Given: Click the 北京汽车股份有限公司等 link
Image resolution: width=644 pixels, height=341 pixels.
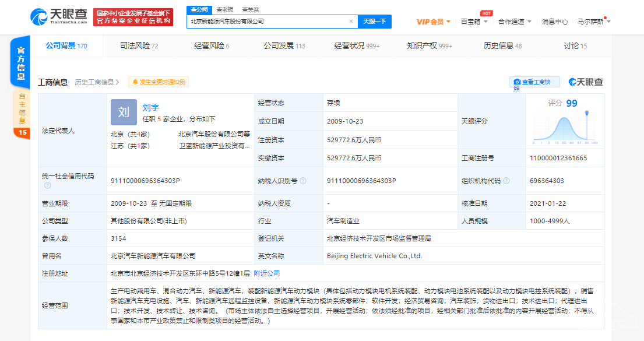Looking at the screenshot, I should click(214, 134).
